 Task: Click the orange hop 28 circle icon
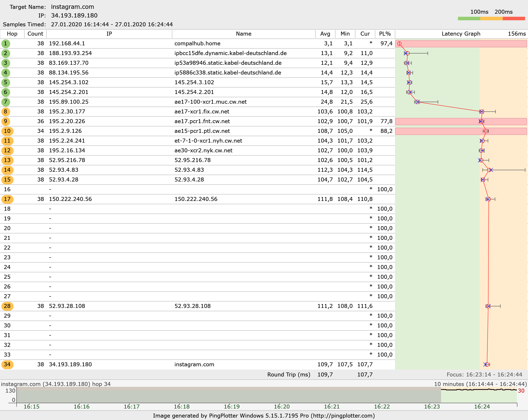coord(7,306)
